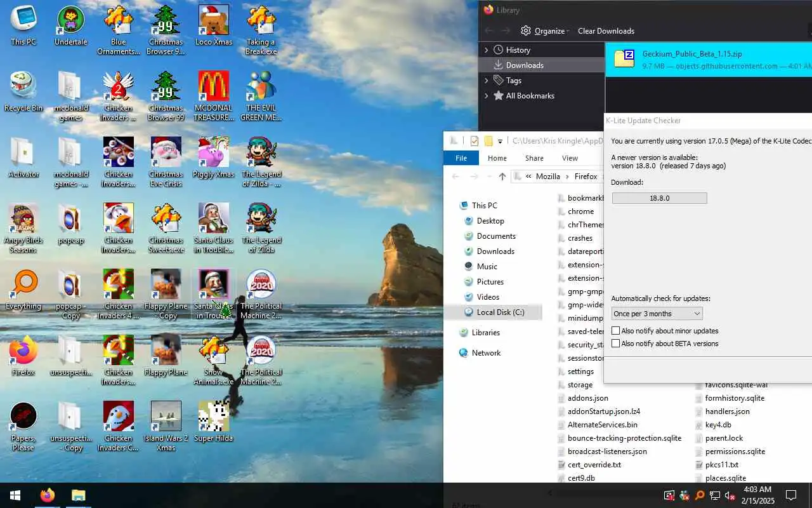Switch to the Home ribbon tab
Viewport: 812px width, 508px height.
497,158
